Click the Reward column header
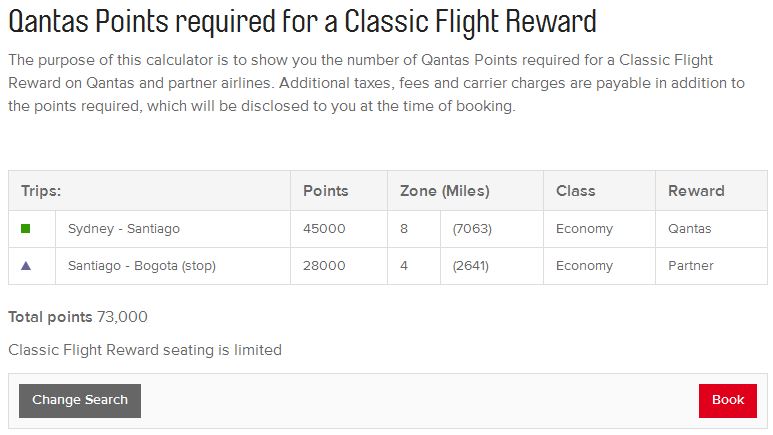Image resolution: width=773 pixels, height=435 pixels. 696,191
